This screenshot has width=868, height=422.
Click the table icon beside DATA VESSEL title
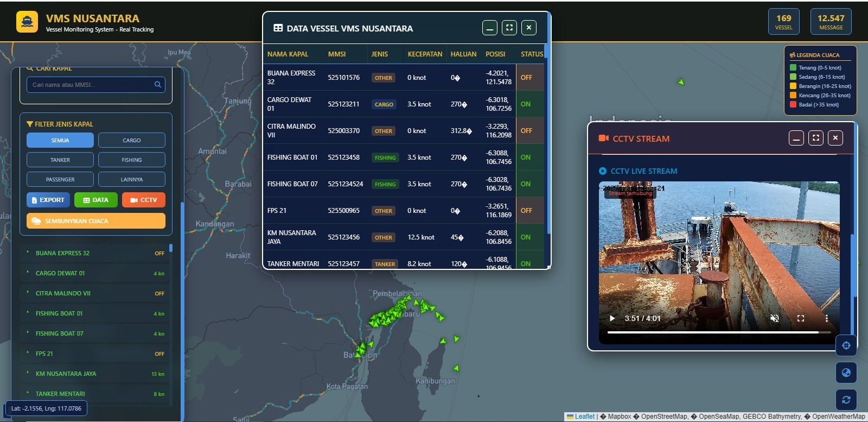tap(278, 28)
